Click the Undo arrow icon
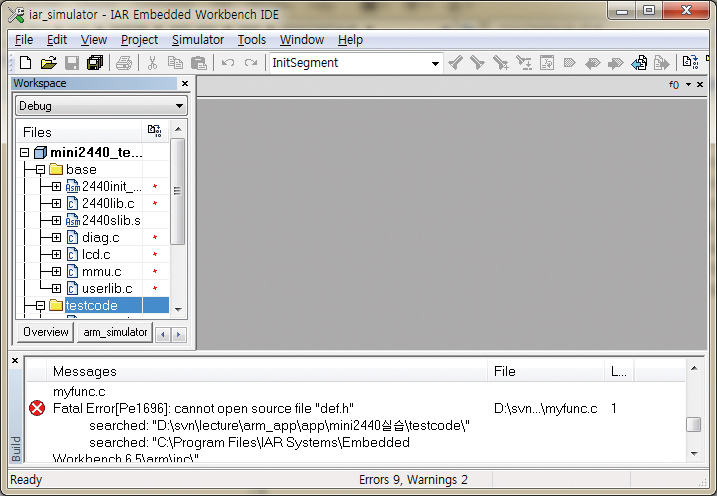Image resolution: width=717 pixels, height=496 pixels. coord(228,63)
